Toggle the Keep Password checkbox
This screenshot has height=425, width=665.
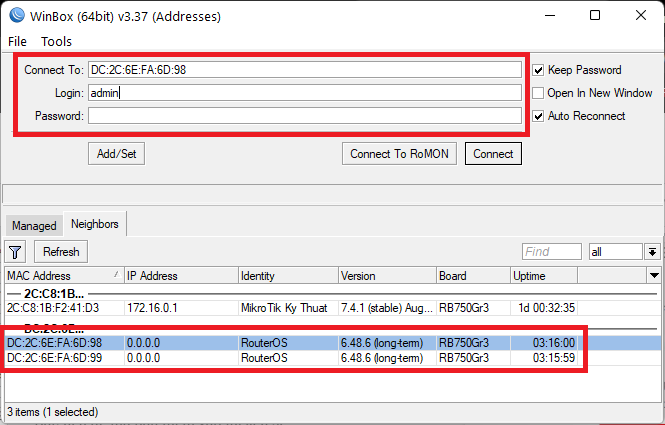pyautogui.click(x=539, y=70)
